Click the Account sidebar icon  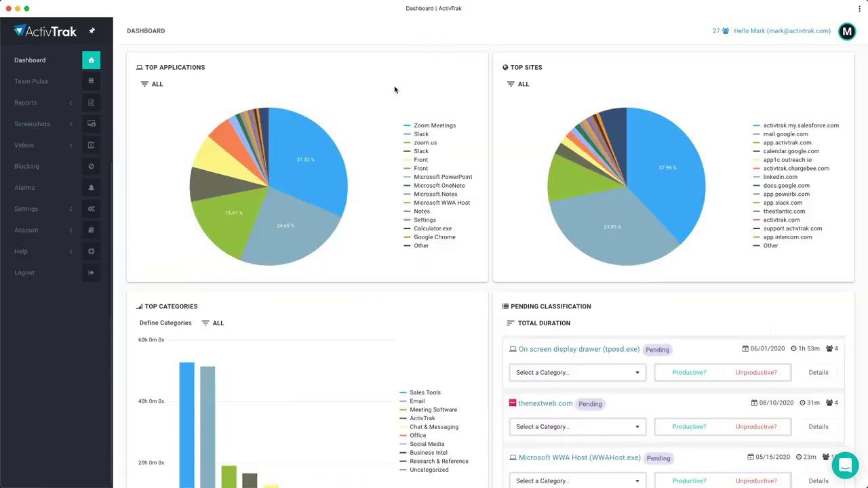(91, 230)
